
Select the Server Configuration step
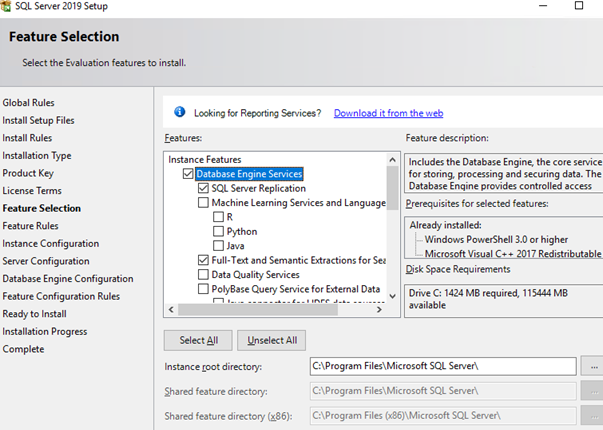click(x=46, y=261)
